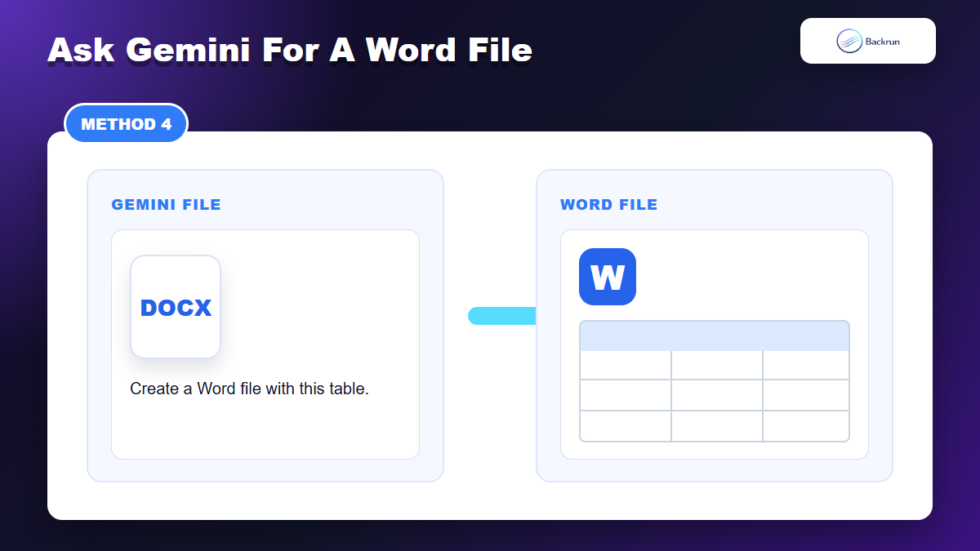
Task: Click the Backrun logo badge
Action: pyautogui.click(x=868, y=41)
